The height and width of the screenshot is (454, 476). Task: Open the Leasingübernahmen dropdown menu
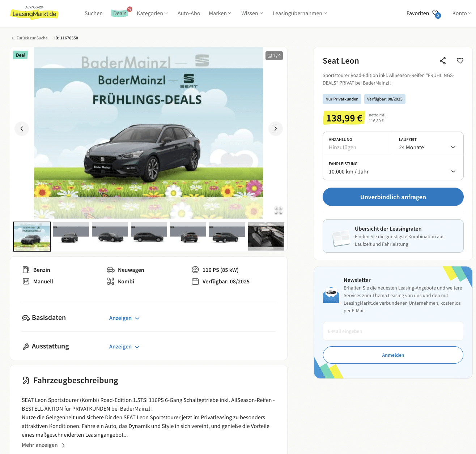point(300,13)
